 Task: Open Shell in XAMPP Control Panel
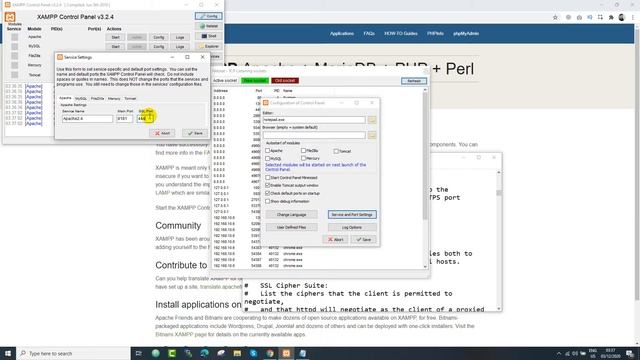click(209, 36)
